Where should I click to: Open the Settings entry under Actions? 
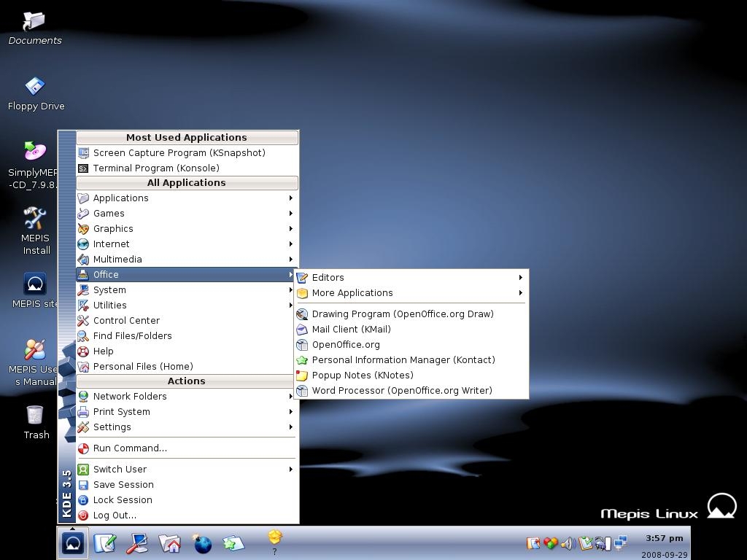pyautogui.click(x=187, y=427)
